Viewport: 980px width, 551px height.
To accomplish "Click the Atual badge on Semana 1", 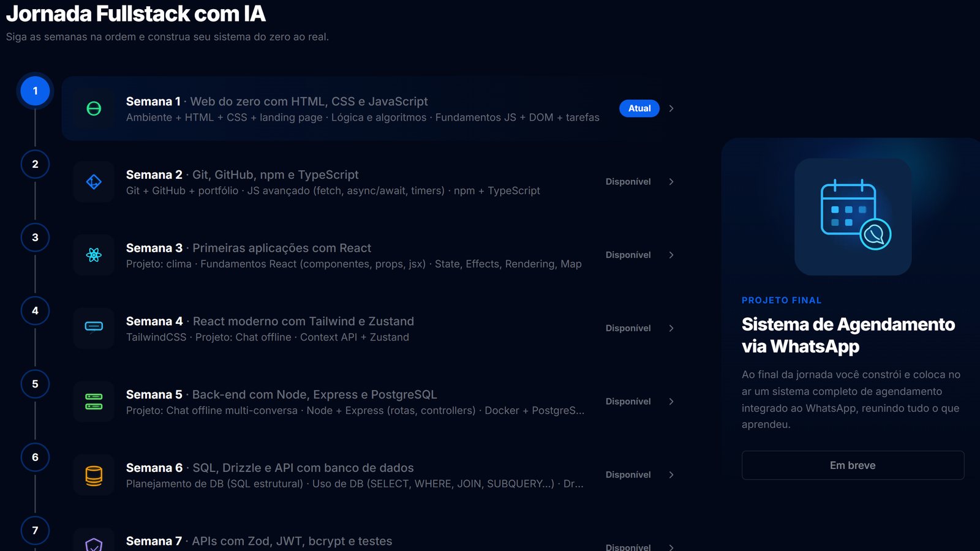I will [x=639, y=108].
